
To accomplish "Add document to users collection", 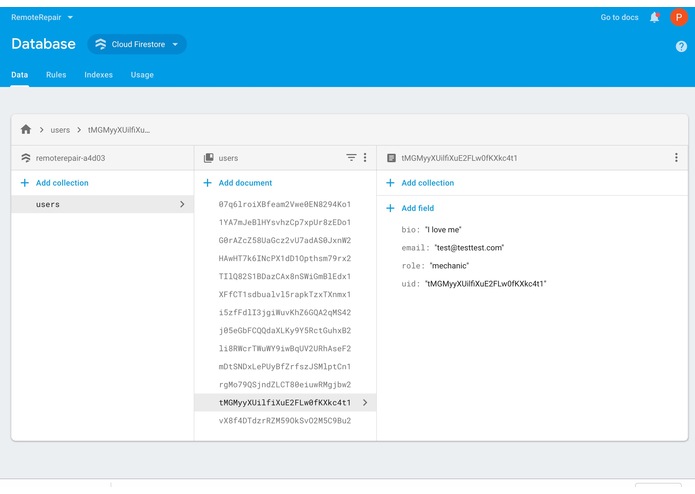I will pyautogui.click(x=245, y=183).
